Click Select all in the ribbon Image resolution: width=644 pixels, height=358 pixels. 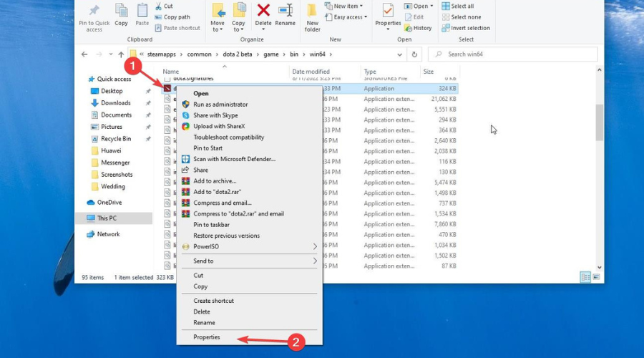pos(458,6)
